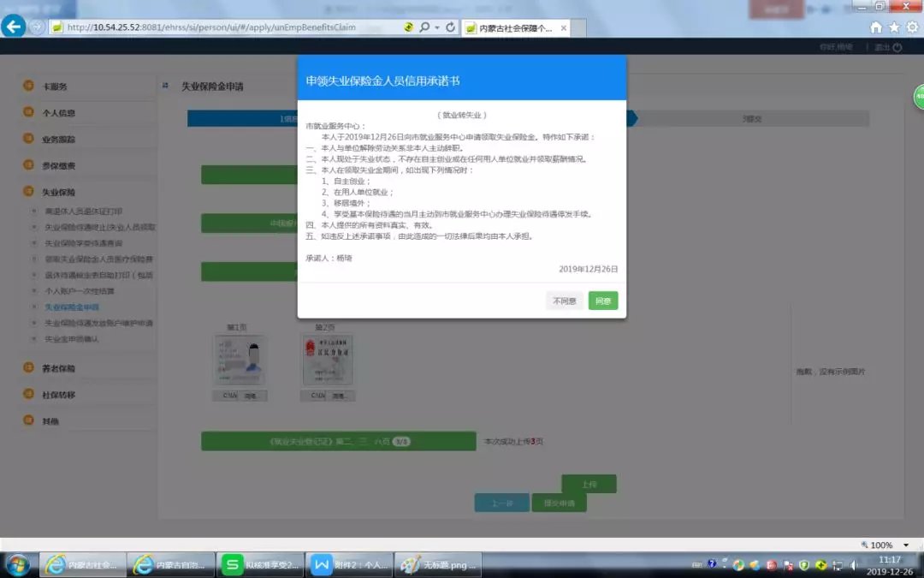
Task: Open the 个人信息 sidebar menu
Action: pyautogui.click(x=58, y=113)
